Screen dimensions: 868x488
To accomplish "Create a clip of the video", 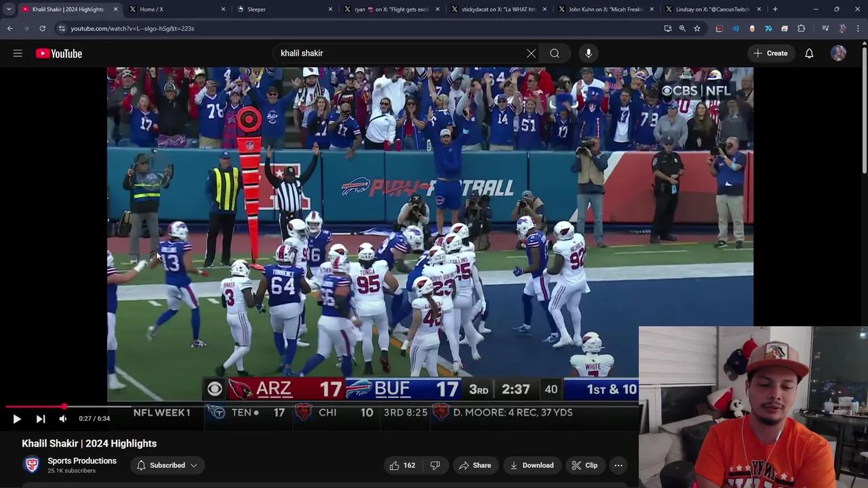I will click(x=585, y=465).
